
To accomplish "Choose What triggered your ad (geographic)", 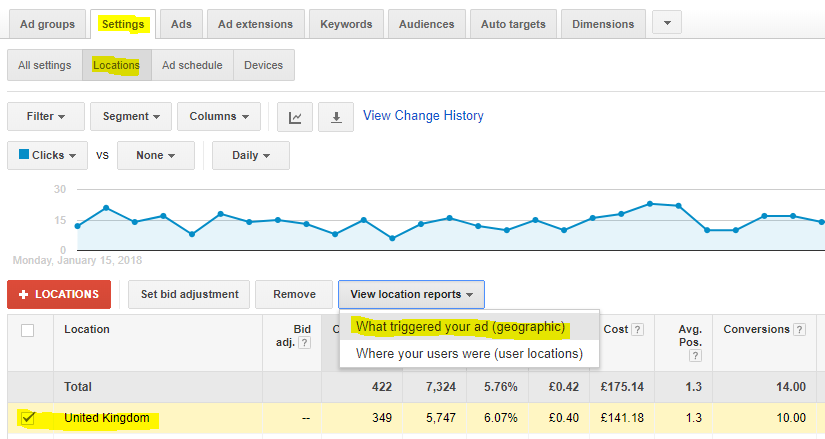I will coord(469,327).
